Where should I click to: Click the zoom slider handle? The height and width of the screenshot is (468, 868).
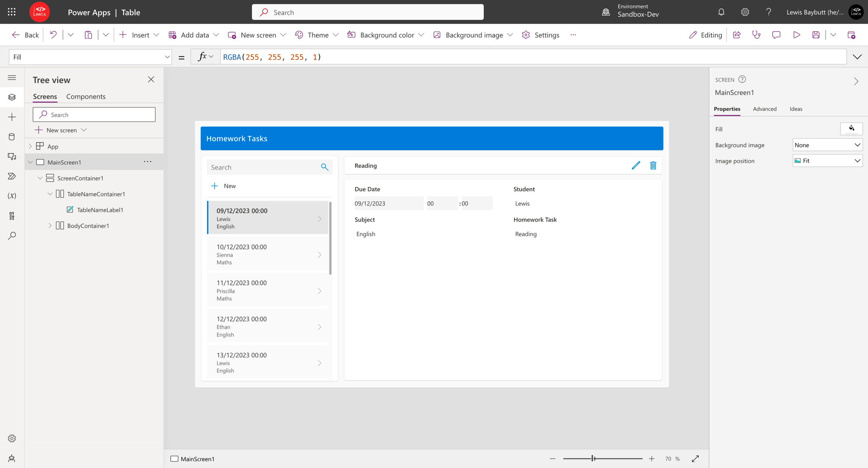pyautogui.click(x=593, y=458)
